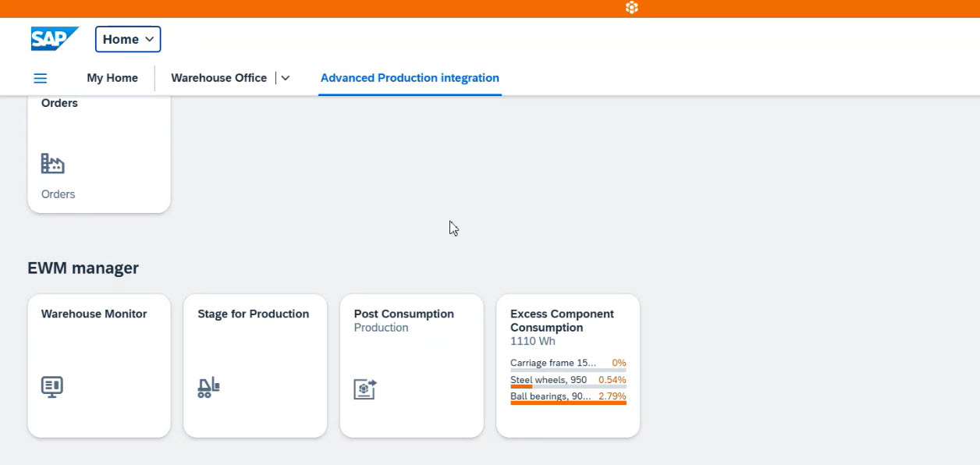Expand the Home dropdown button
Image resolution: width=980 pixels, height=465 pixels.
point(128,39)
